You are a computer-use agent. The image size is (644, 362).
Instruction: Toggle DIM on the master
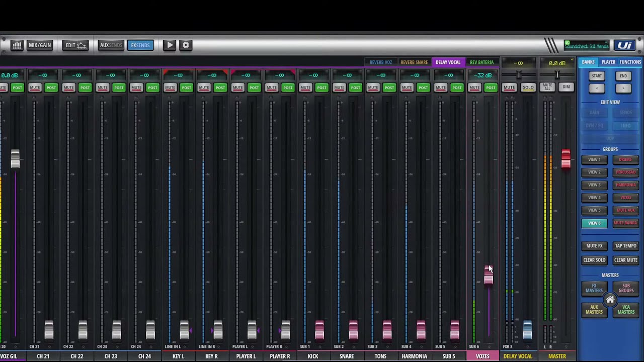[x=566, y=87]
